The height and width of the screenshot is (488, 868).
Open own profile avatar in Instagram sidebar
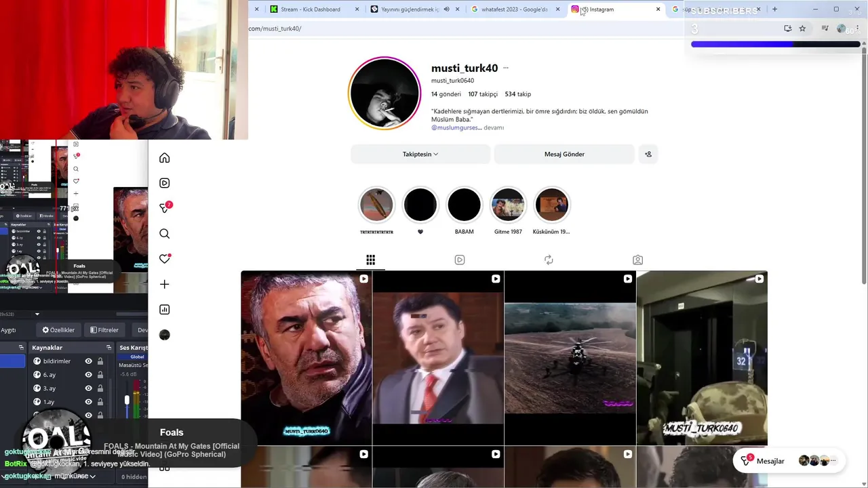(x=164, y=335)
